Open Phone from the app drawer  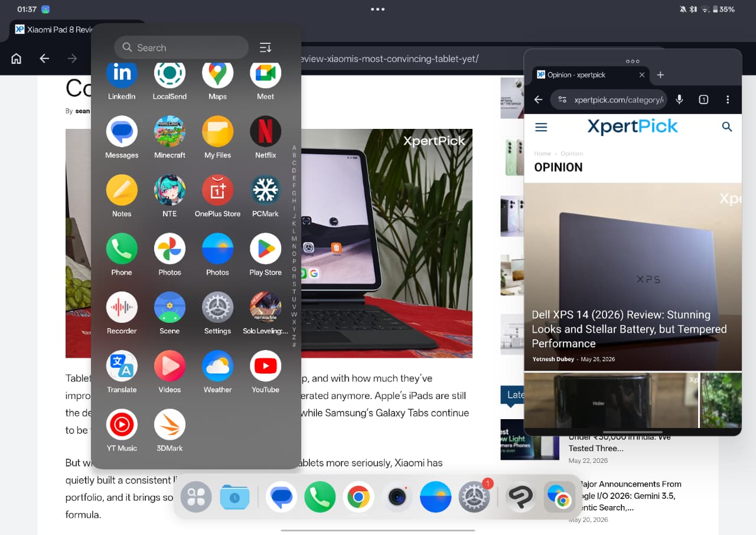coord(122,248)
